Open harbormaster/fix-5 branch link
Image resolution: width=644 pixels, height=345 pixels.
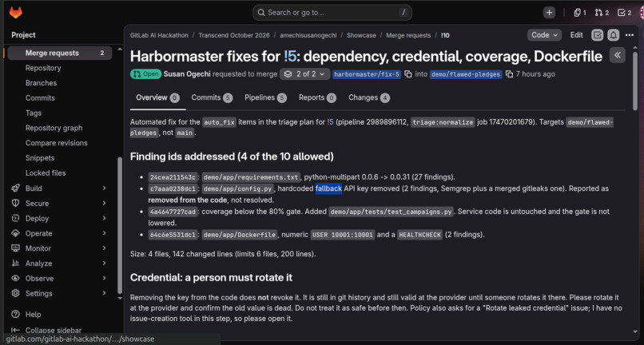367,74
